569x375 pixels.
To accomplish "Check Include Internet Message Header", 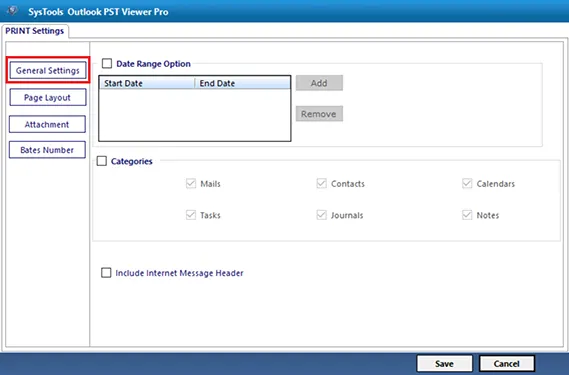I will [106, 273].
